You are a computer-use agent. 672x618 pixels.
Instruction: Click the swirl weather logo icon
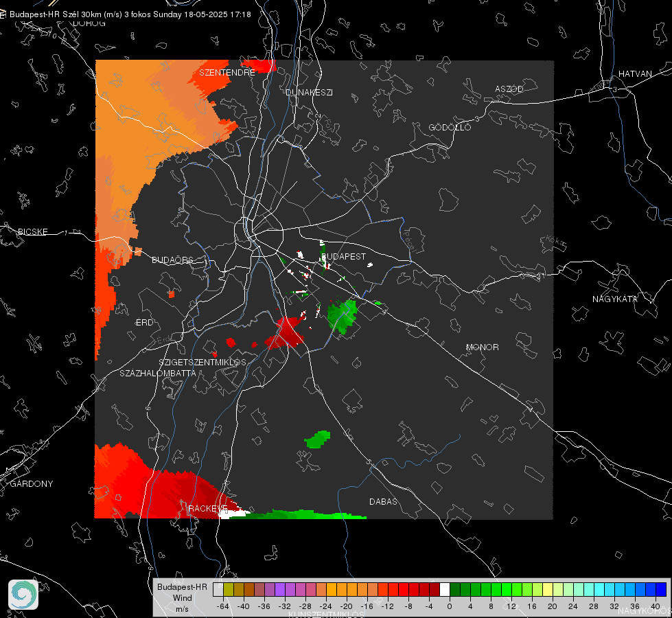coord(23,595)
